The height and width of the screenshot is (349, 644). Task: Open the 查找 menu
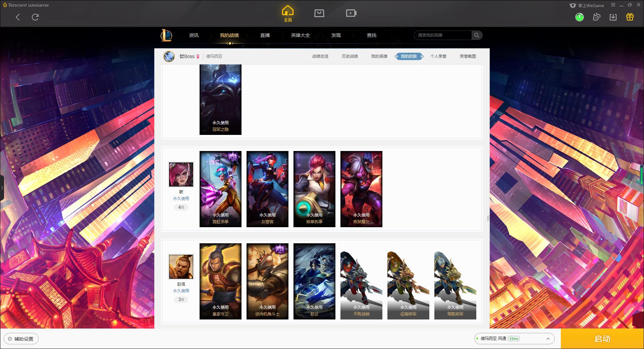pyautogui.click(x=372, y=35)
